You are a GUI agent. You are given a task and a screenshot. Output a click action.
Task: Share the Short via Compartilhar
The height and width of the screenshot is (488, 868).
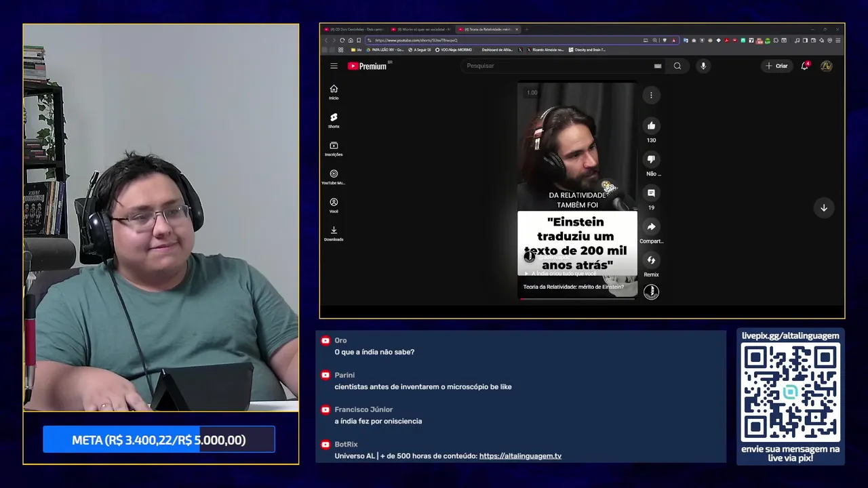point(651,227)
